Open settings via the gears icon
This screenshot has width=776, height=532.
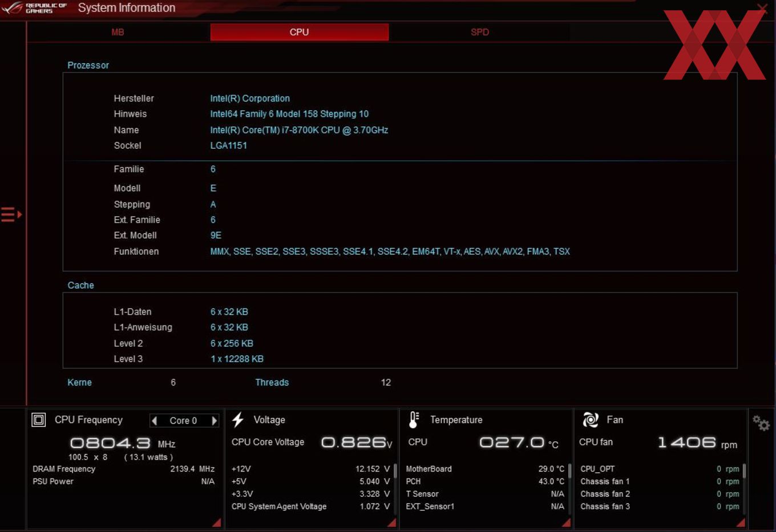(x=761, y=423)
